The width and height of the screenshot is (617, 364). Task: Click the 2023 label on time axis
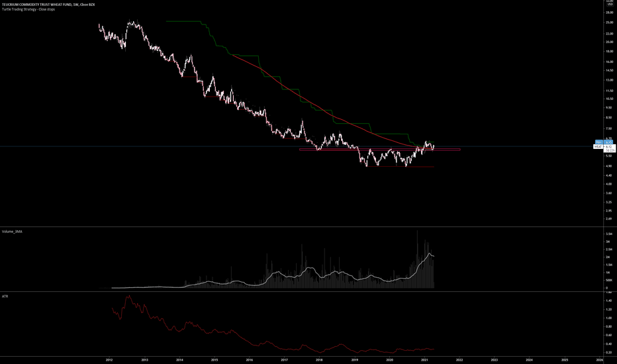[x=495, y=359]
